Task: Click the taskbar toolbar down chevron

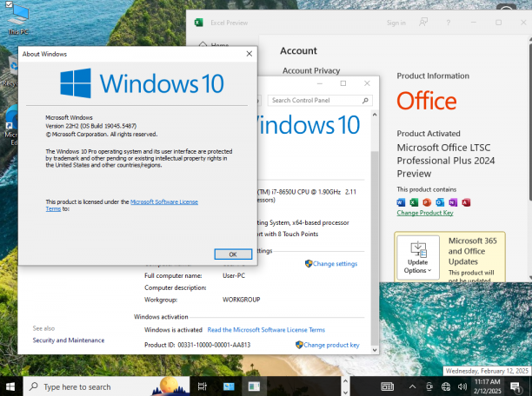Action: [345, 393]
